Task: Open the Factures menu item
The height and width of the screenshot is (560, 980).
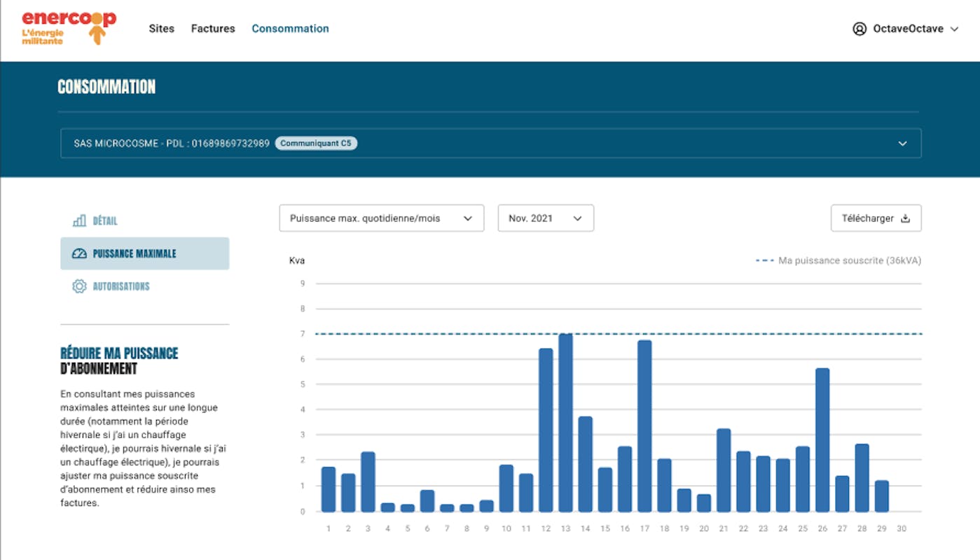Action: 213,29
